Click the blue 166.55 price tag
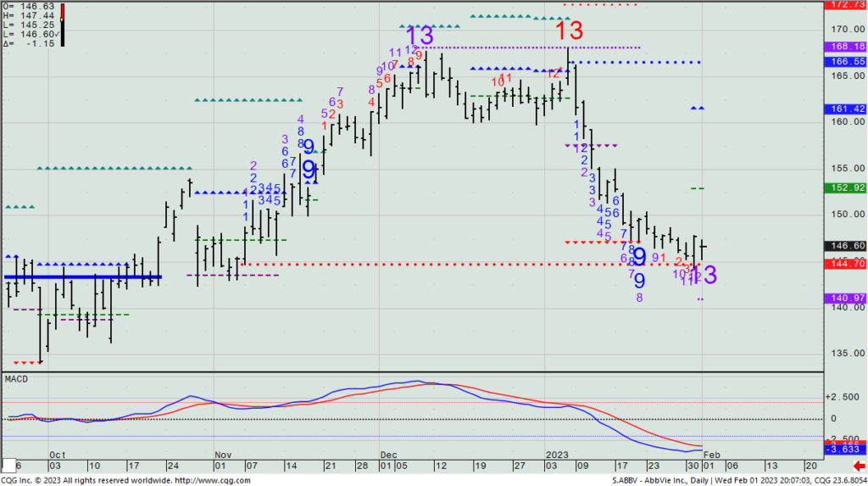Screen dimensions: 868x486 tap(844, 62)
